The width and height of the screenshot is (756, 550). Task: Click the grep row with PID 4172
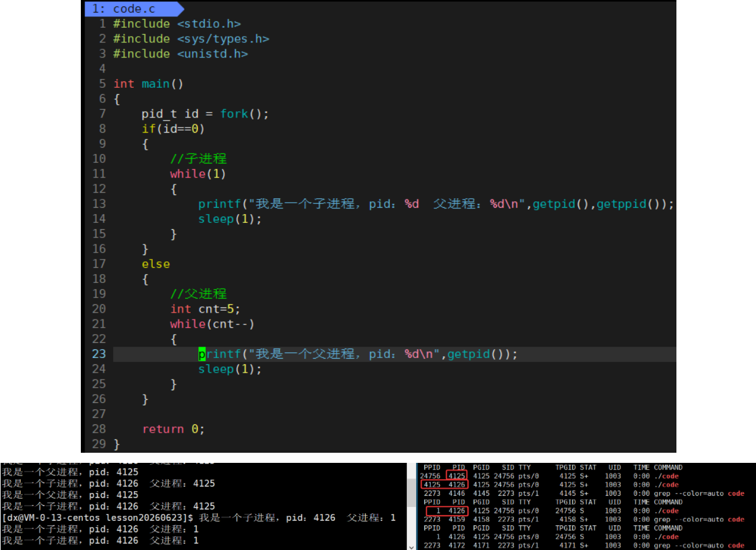click(x=584, y=545)
